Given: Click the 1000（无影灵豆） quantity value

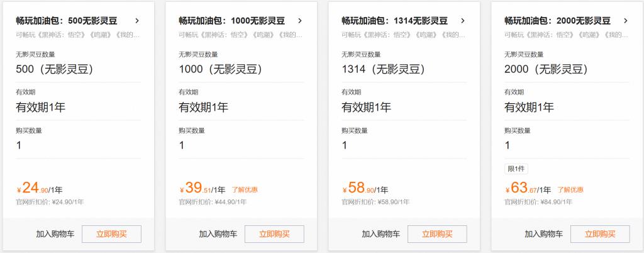Looking at the screenshot, I should [221, 69].
